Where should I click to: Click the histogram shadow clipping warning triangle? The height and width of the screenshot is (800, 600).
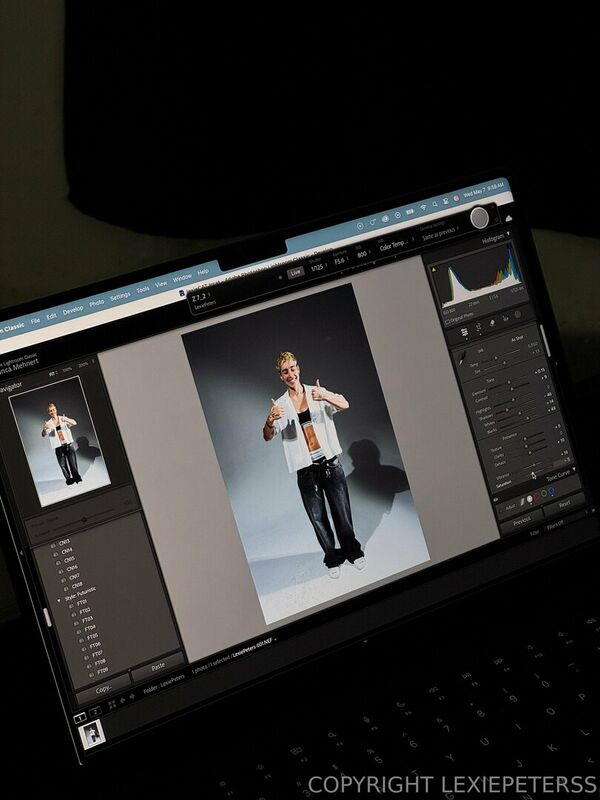point(434,270)
